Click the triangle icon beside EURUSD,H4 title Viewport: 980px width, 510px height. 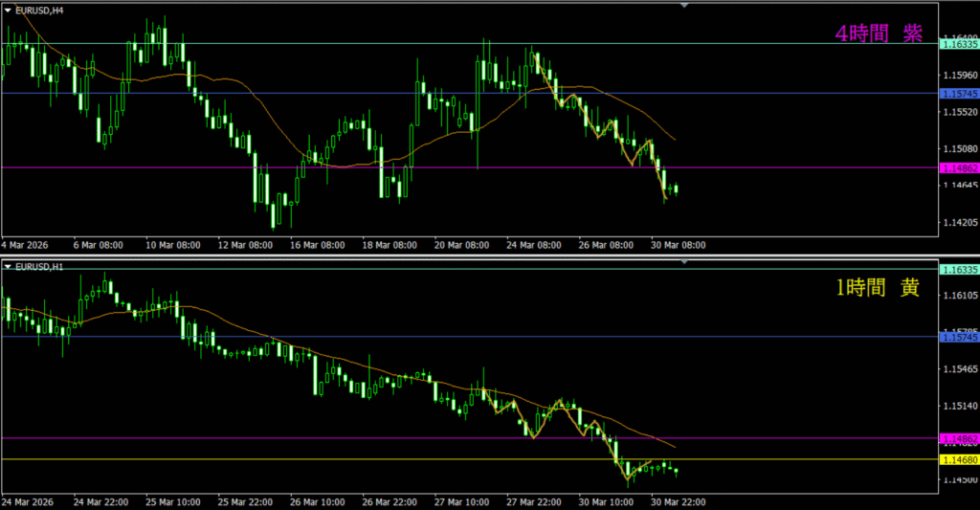[x=9, y=10]
